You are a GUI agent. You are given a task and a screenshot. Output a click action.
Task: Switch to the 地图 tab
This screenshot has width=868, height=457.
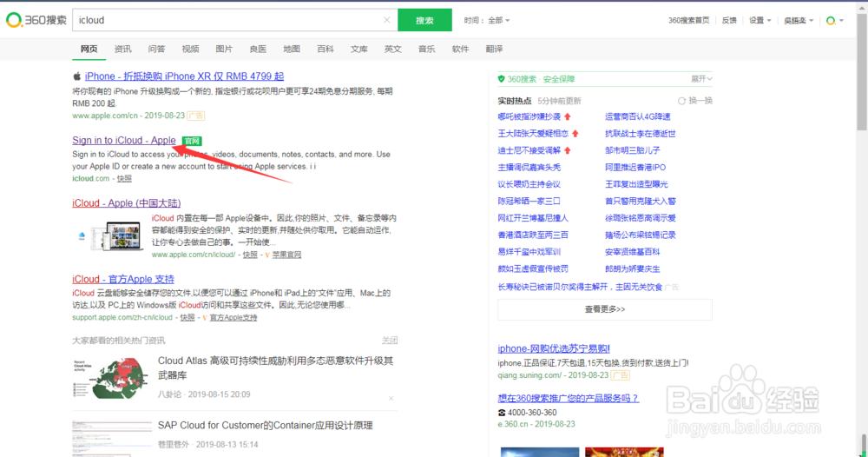291,49
